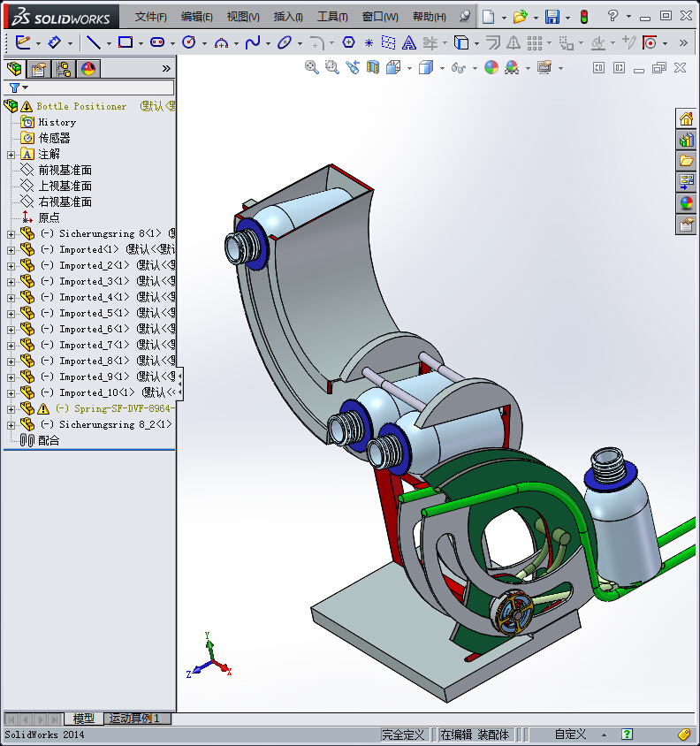The width and height of the screenshot is (700, 746).
Task: Select the History tree item
Action: click(x=57, y=122)
